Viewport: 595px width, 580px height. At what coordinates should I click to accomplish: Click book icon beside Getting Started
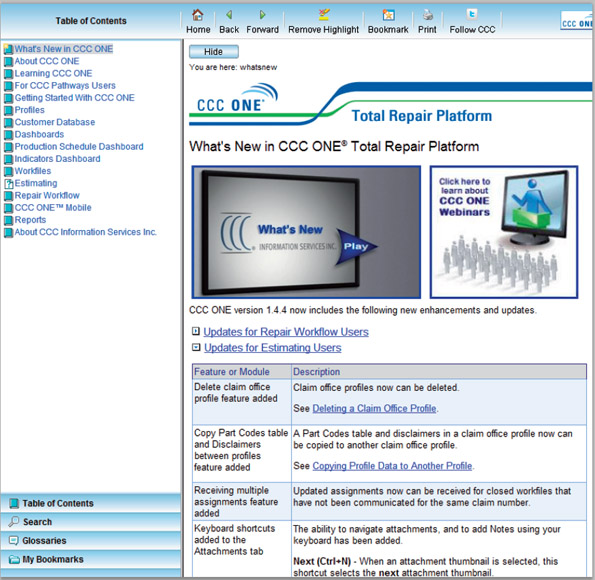8,98
